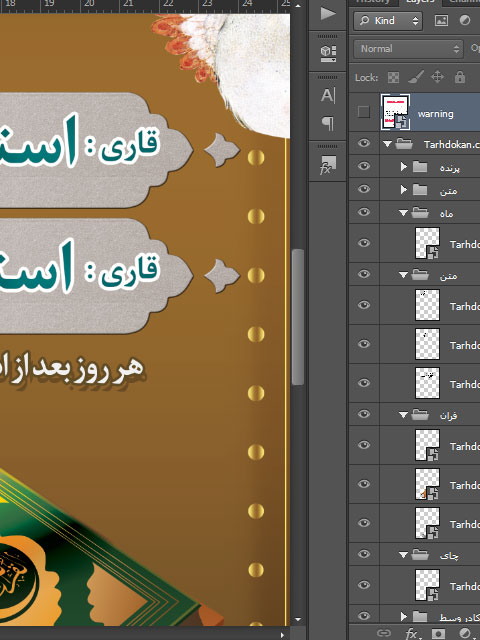Click canvas horizontal scrollbar right arrow
Image resolution: width=480 pixels, height=640 pixels.
tap(282, 635)
